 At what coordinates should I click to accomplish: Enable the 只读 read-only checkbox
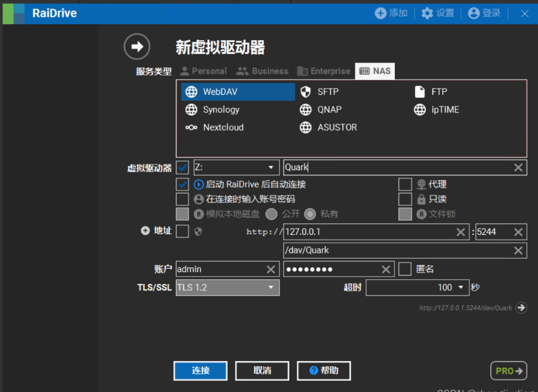[x=405, y=199]
